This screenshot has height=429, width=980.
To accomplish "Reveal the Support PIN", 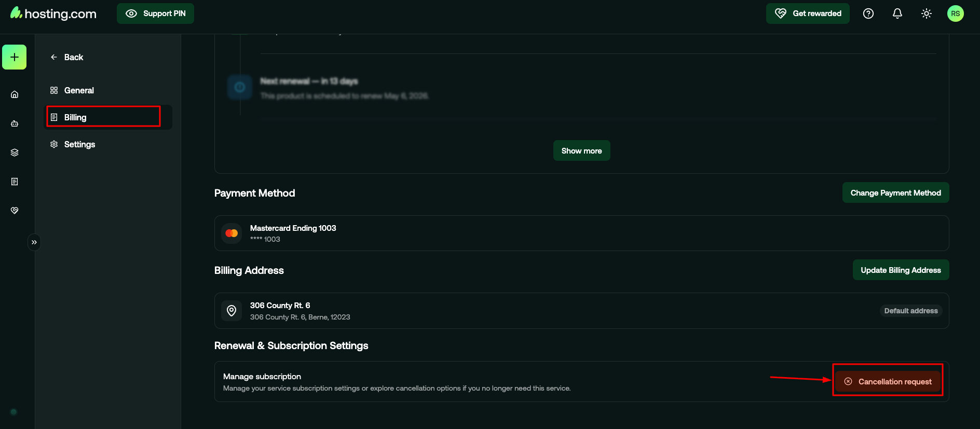I will tap(155, 13).
